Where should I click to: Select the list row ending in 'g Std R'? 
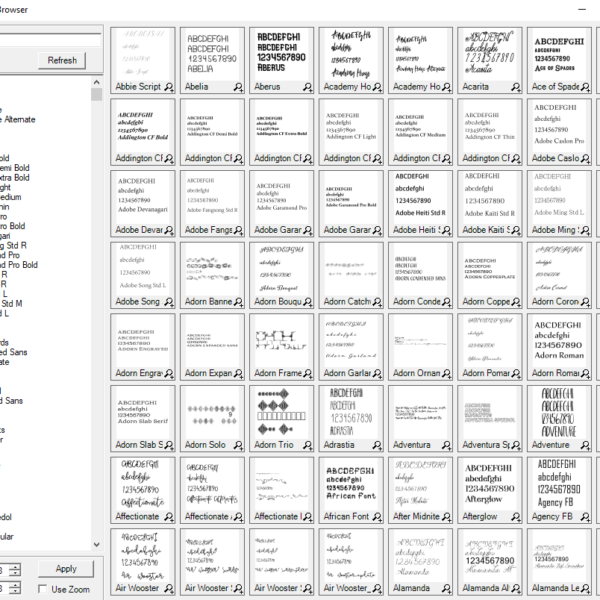tap(13, 245)
